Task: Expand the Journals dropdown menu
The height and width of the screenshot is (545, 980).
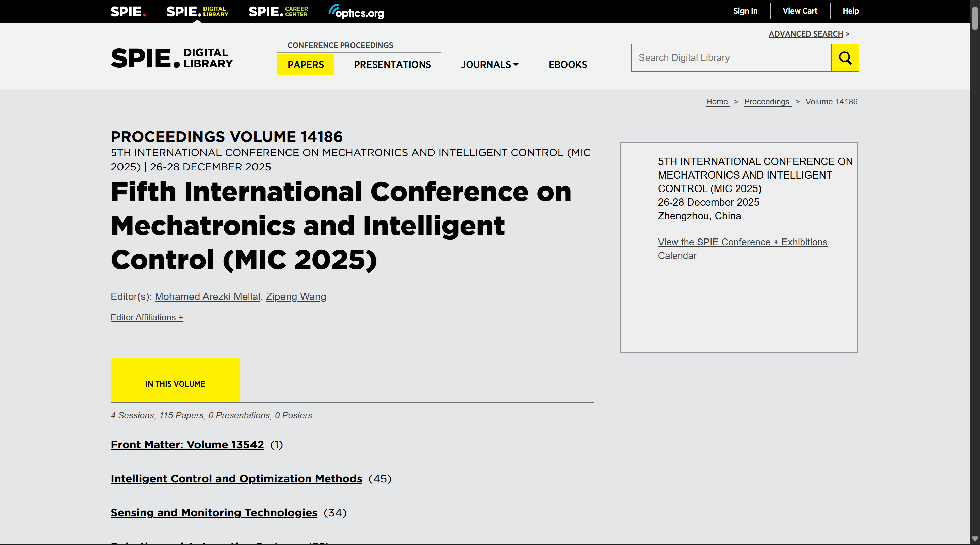Action: point(490,65)
